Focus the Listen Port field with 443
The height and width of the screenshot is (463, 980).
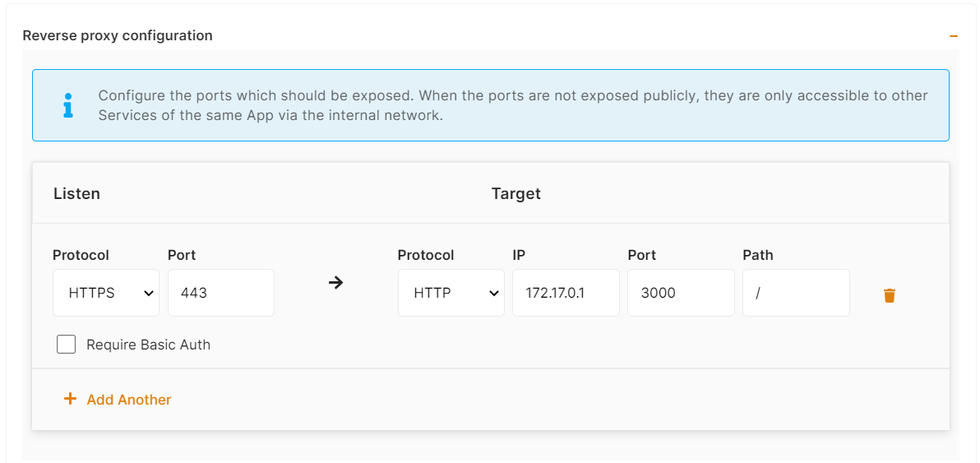click(220, 293)
